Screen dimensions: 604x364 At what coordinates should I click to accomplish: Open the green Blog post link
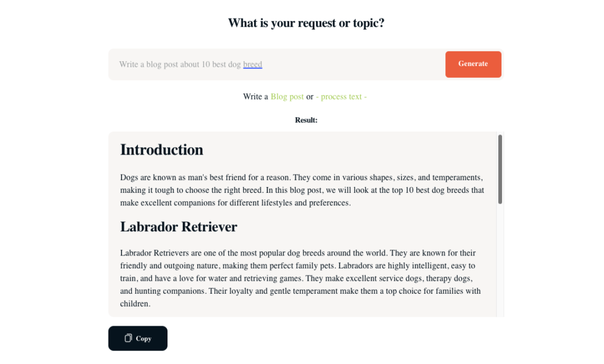[287, 97]
